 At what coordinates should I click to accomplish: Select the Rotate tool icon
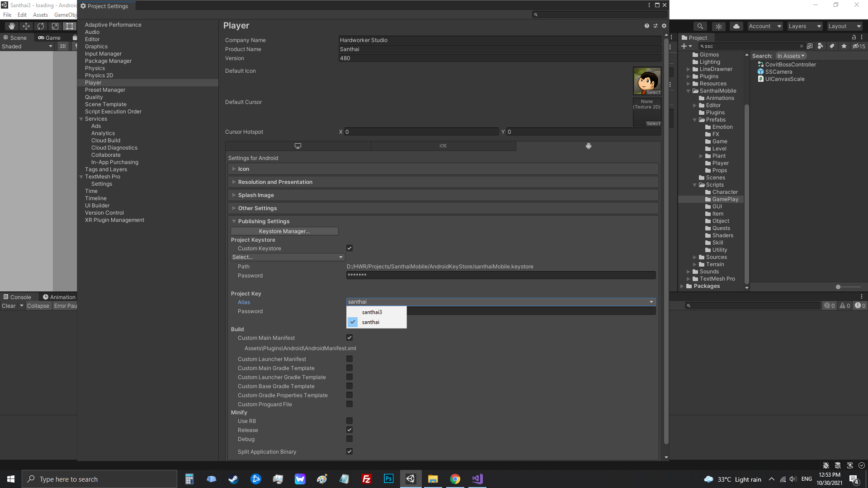[41, 26]
